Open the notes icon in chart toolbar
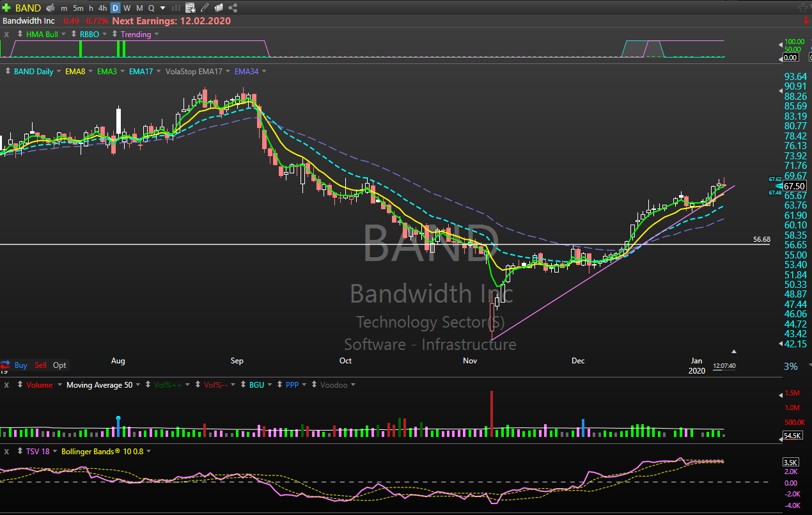The image size is (812, 515). pos(219,8)
